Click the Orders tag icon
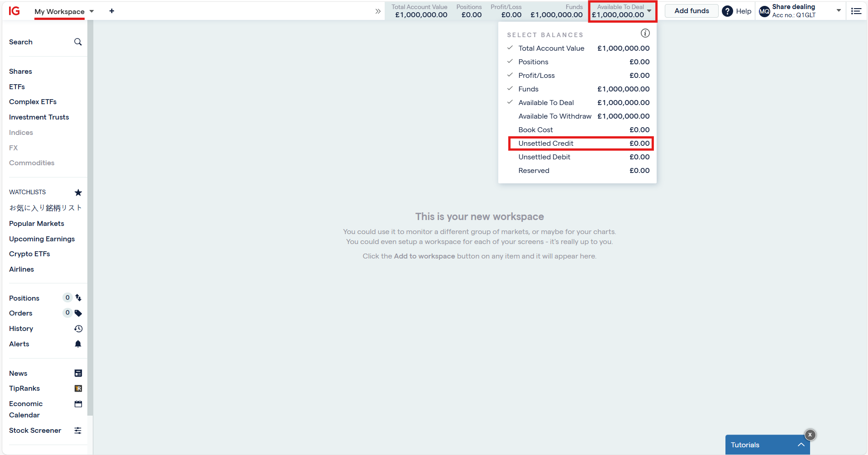Screen dimensions: 868x455 click(78, 313)
